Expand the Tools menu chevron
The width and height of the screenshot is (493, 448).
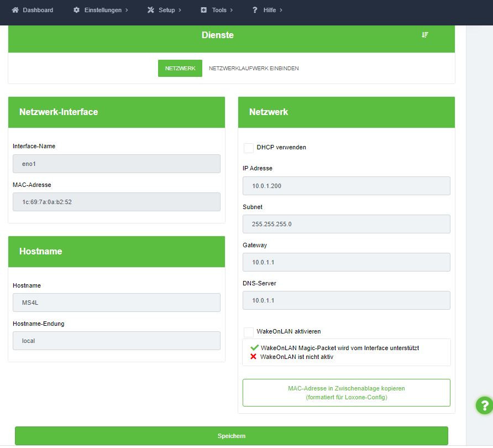232,10
